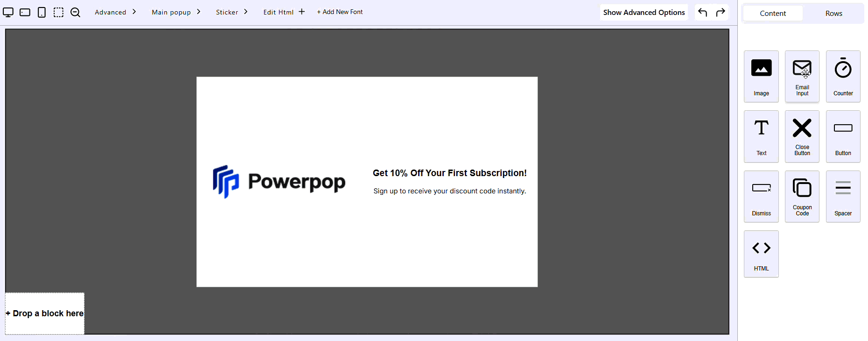
Task: Open Edit Html option
Action: click(284, 12)
